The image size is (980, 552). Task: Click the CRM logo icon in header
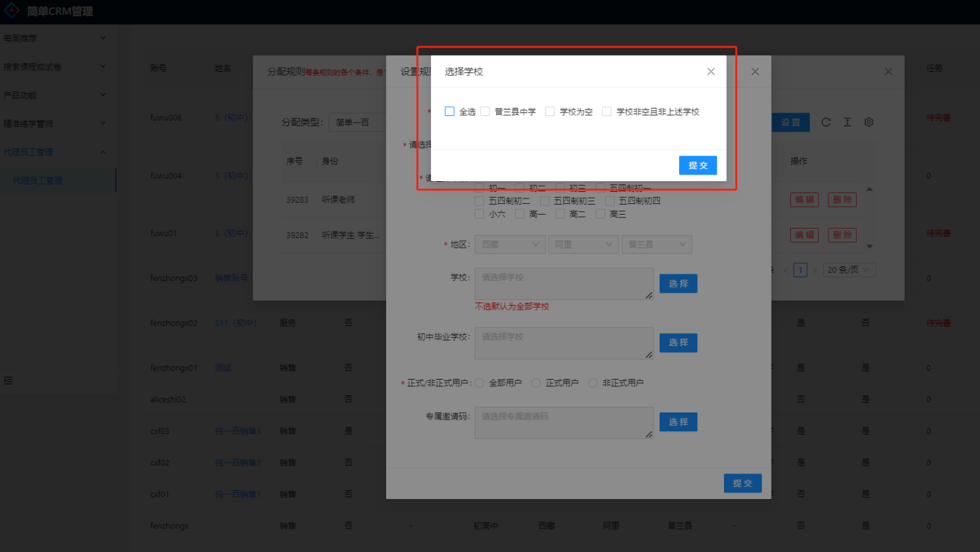click(x=12, y=11)
